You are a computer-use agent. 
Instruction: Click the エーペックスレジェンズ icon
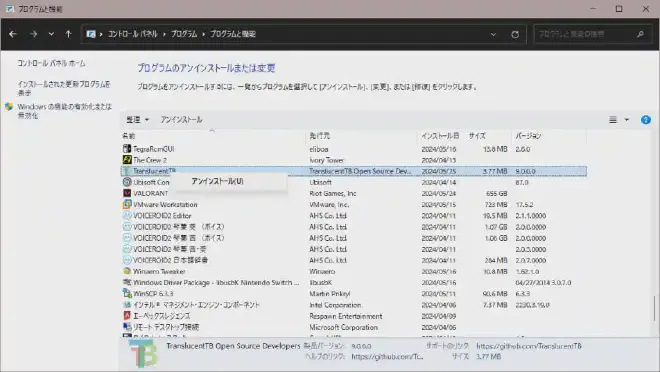[x=127, y=316]
